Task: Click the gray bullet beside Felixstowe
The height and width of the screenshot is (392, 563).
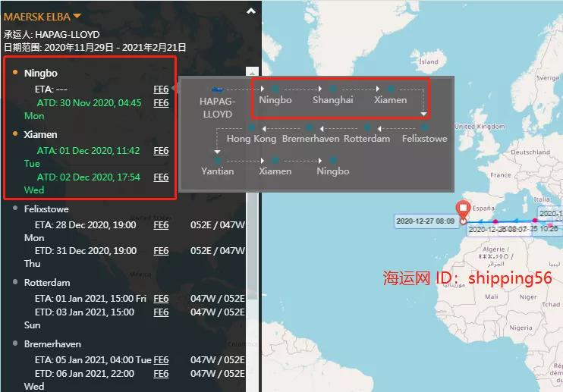Action: [x=15, y=208]
